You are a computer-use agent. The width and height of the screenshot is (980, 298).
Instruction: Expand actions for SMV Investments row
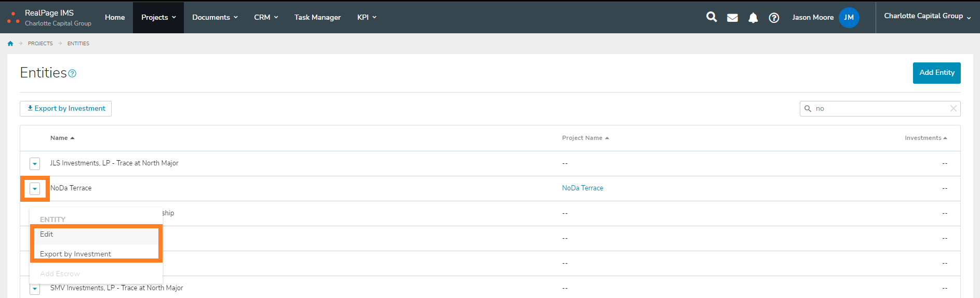35,289
